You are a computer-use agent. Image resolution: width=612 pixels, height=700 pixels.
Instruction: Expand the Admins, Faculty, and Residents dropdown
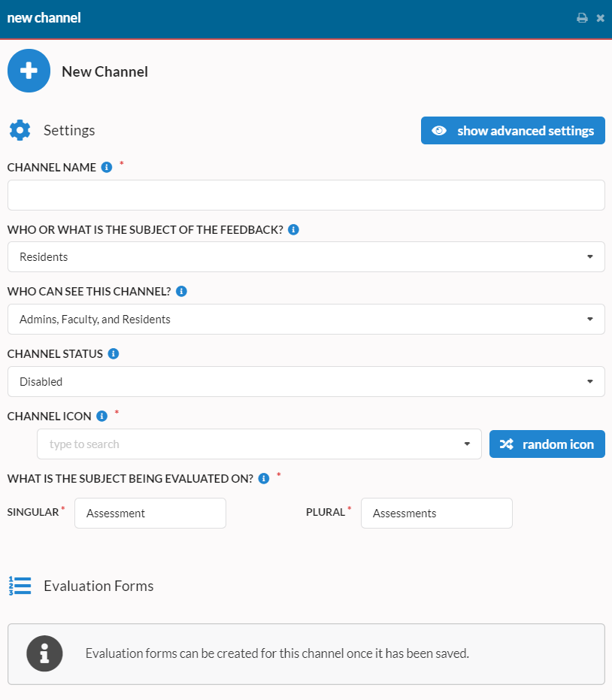pyautogui.click(x=306, y=320)
